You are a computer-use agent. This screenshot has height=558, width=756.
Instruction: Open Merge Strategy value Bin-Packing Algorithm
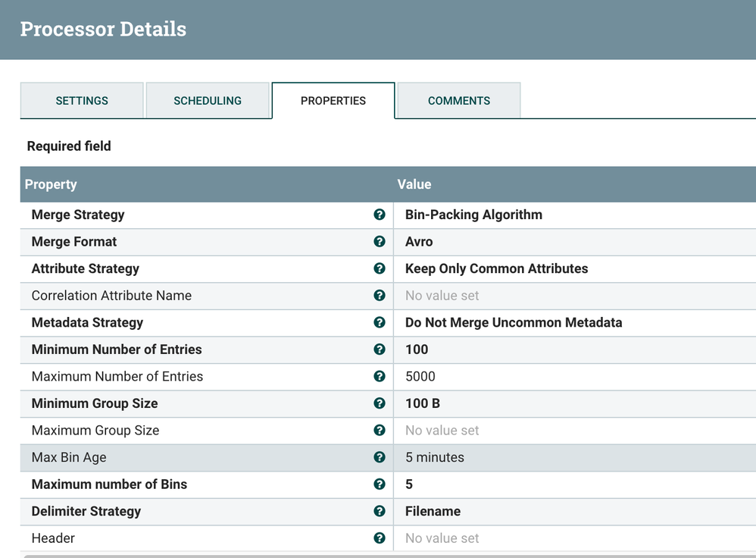473,215
